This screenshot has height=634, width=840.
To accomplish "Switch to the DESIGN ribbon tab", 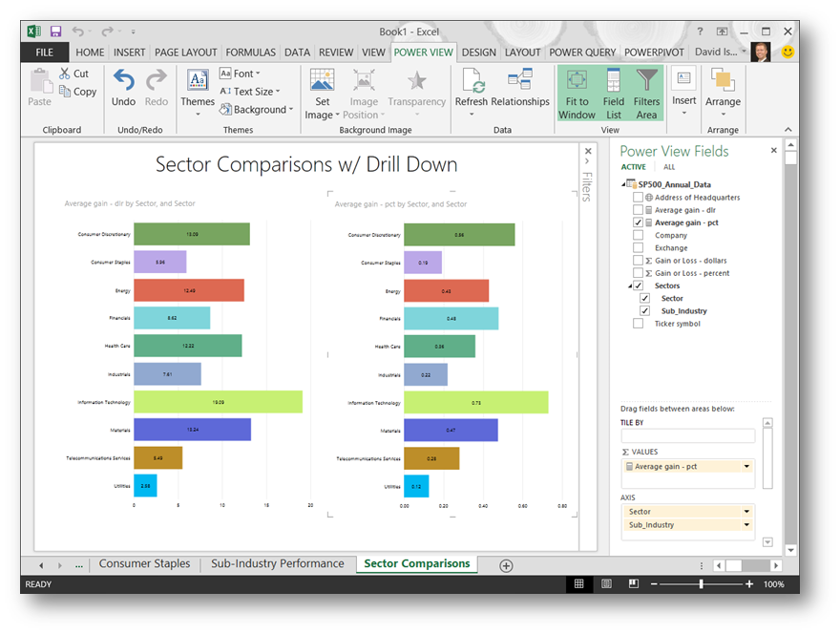I will click(479, 52).
